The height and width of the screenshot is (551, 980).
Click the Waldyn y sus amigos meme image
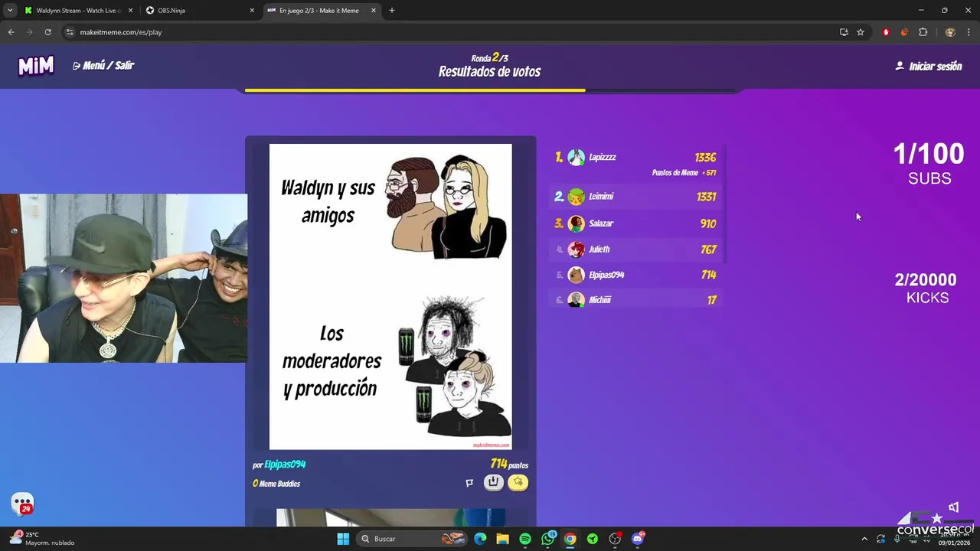pos(390,297)
